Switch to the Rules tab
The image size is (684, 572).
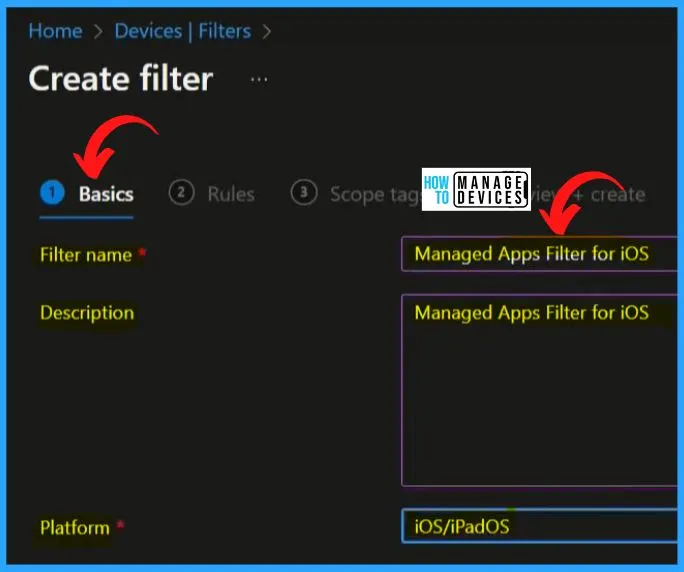coord(230,194)
